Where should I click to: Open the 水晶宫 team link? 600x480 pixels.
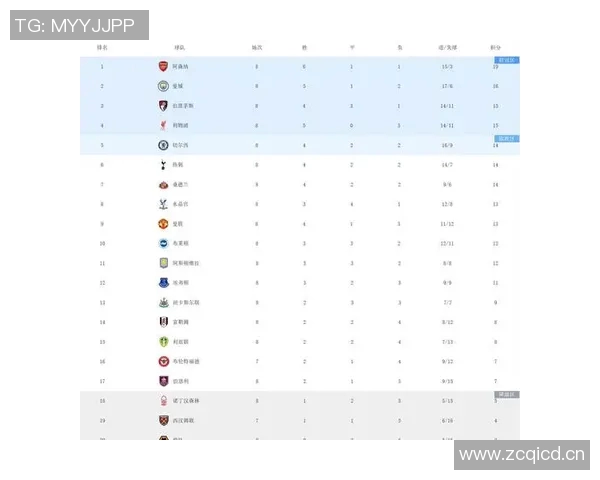(180, 204)
